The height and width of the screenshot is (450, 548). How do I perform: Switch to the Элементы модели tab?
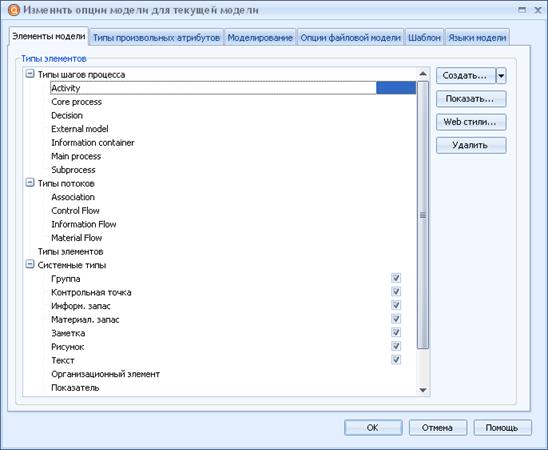pos(49,36)
